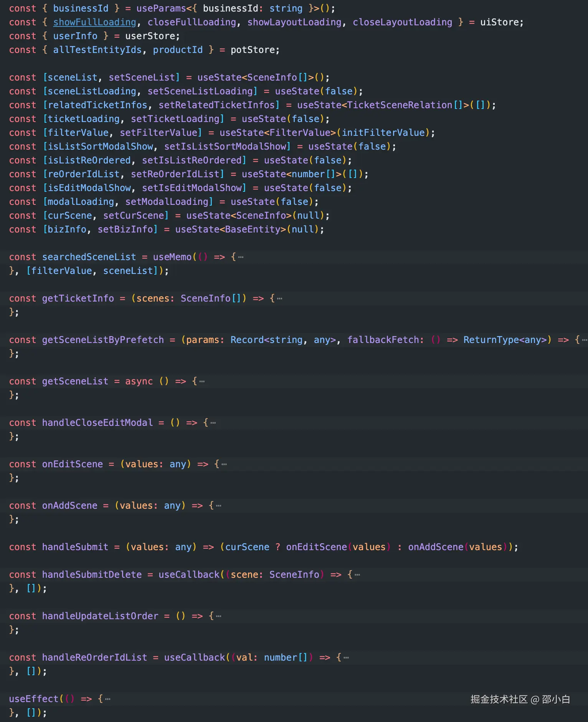
Task: Click handleCloseEditModal function name
Action: pos(97,423)
